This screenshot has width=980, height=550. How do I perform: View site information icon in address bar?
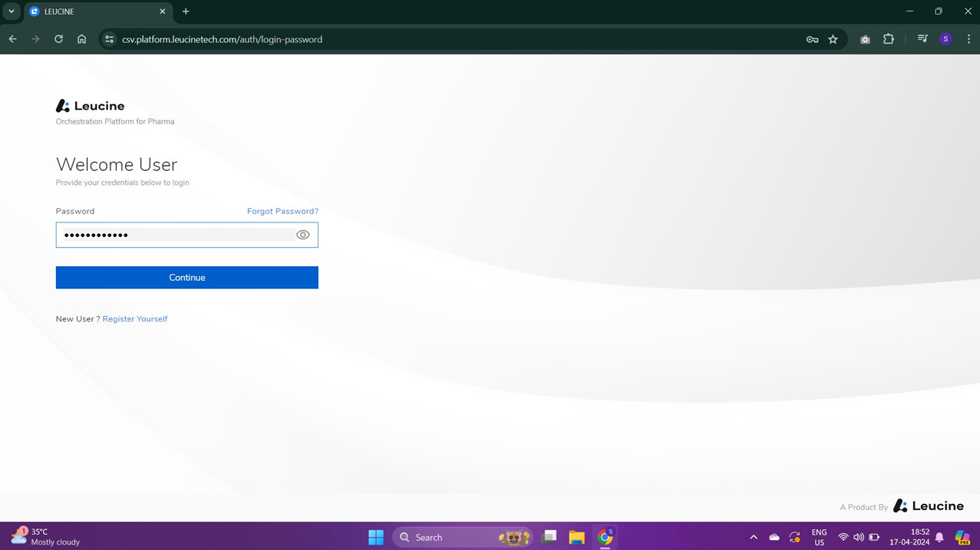click(x=109, y=39)
